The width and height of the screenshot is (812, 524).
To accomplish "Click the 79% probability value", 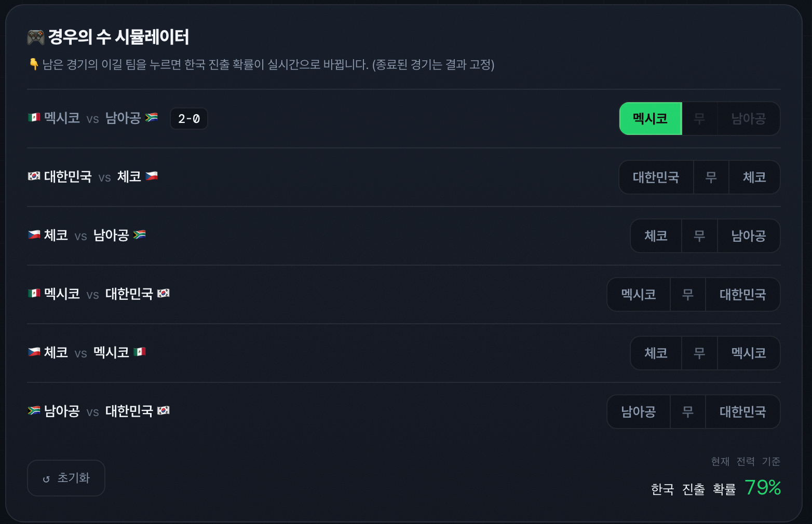I will pos(763,488).
